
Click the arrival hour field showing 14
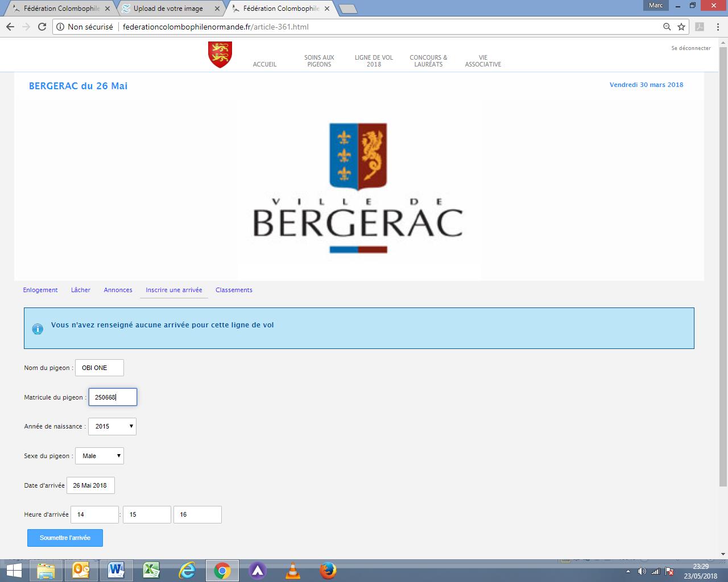coord(94,514)
